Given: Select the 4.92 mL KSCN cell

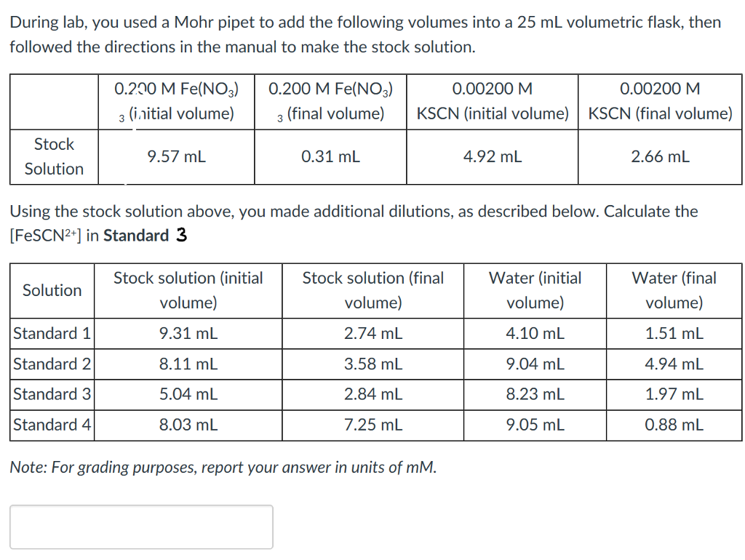Looking at the screenshot, I should [492, 156].
